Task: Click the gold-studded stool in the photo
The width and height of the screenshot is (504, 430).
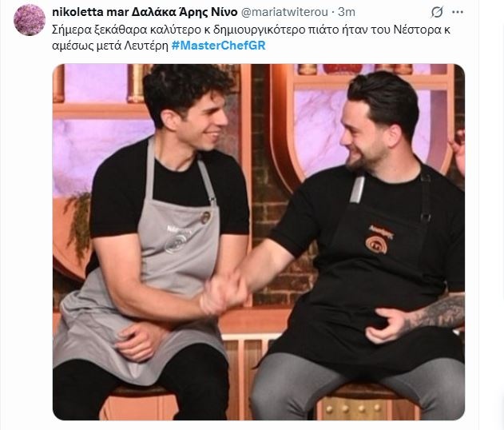Action: coord(354,407)
